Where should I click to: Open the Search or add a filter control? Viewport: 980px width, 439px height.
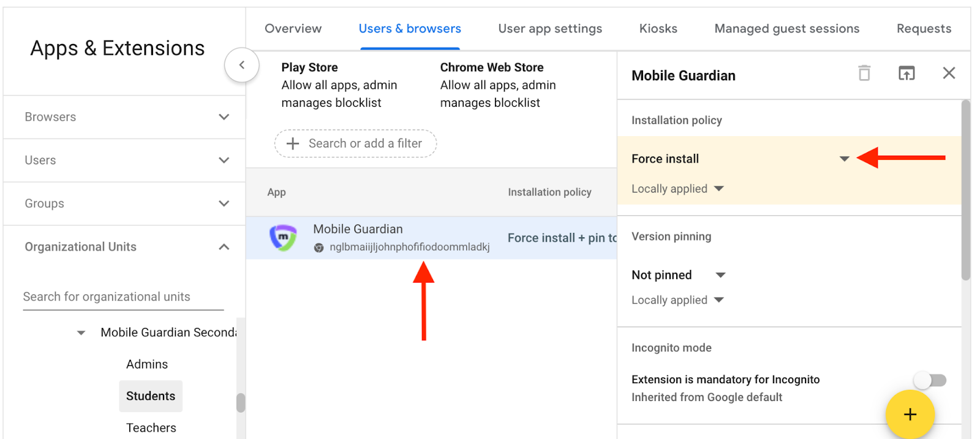tap(355, 143)
